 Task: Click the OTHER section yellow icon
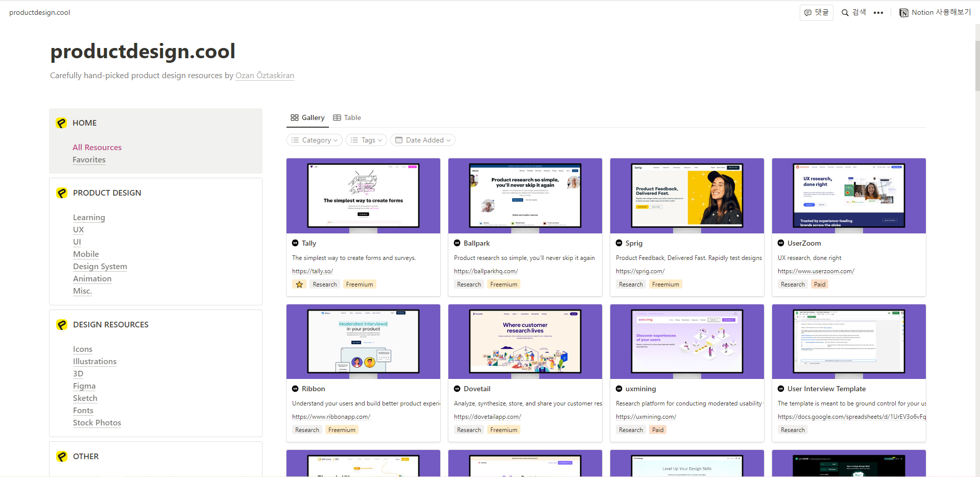(x=62, y=457)
